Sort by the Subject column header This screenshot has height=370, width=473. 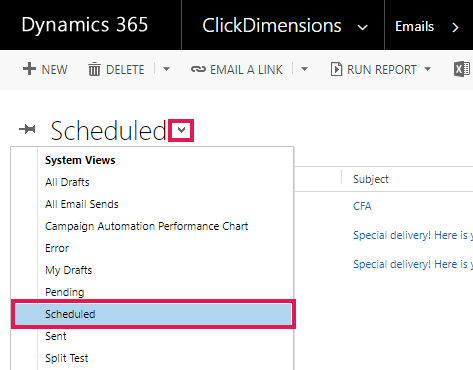coord(371,179)
